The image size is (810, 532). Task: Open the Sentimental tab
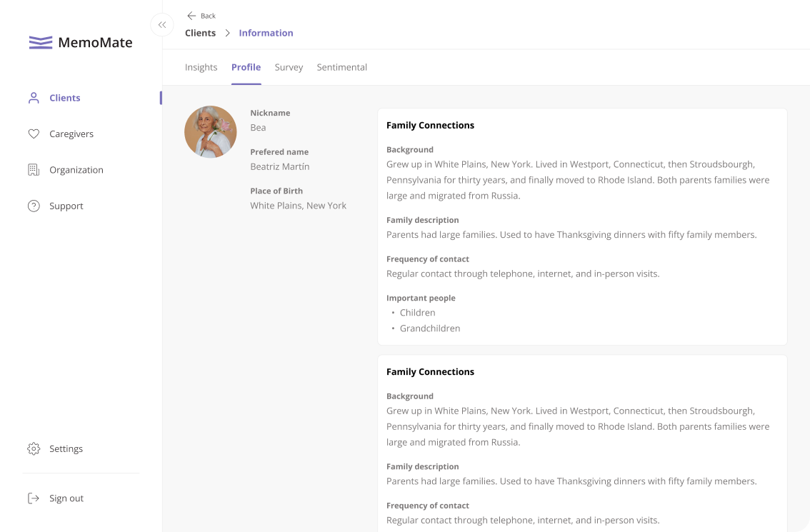click(341, 67)
